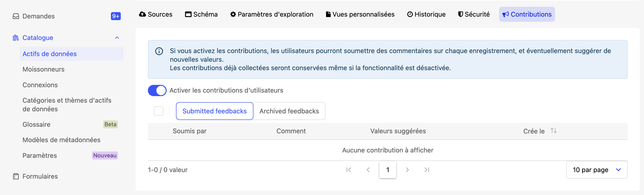The height and width of the screenshot is (195, 644).
Task: Switch to the Archived feedbacks tab
Action: [x=289, y=111]
